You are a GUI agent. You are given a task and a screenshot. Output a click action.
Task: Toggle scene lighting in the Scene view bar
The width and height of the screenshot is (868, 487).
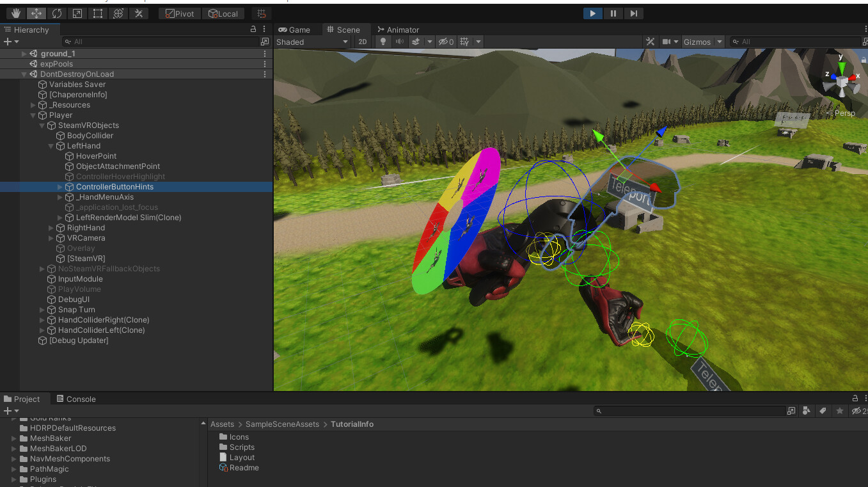(383, 42)
